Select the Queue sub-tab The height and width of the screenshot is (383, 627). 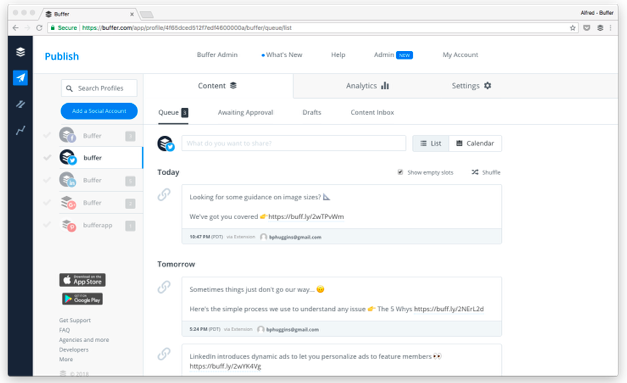173,113
